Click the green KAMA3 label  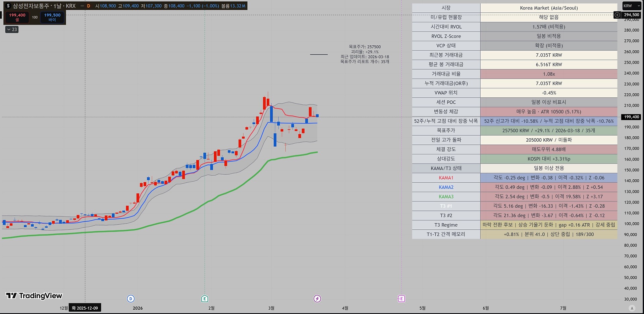click(446, 196)
